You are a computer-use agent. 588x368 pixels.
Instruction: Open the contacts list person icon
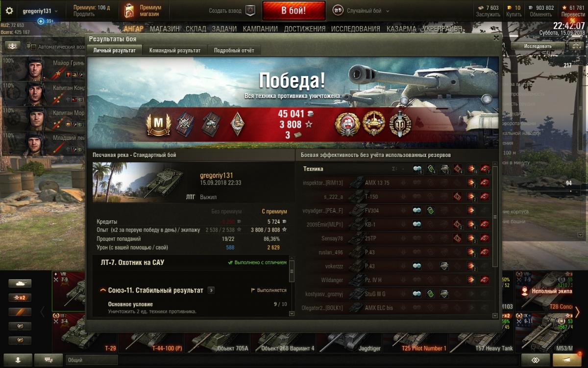(x=18, y=360)
